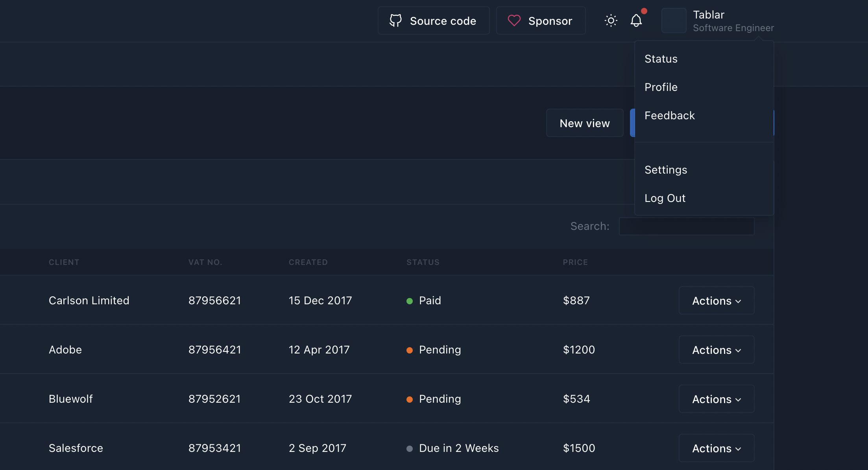
Task: Select Status from user menu
Action: pos(704,59)
